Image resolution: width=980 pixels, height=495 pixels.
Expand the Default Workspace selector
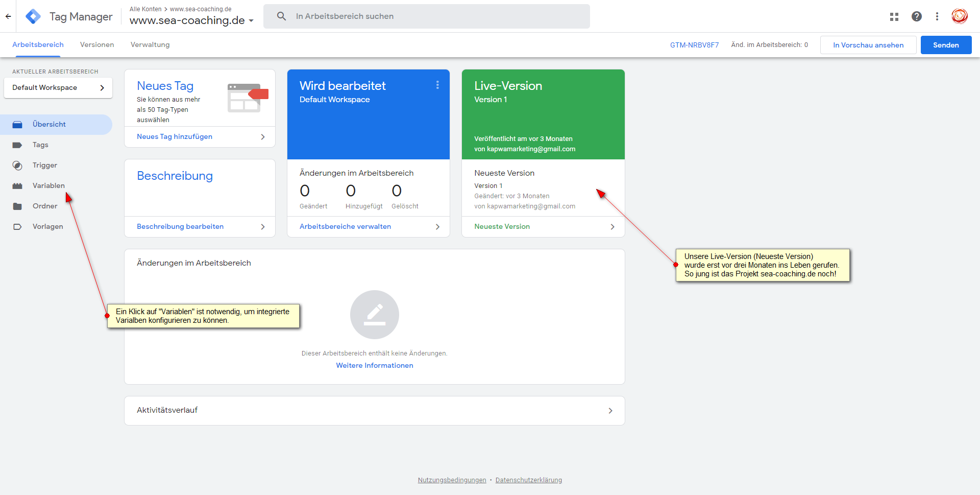point(58,88)
